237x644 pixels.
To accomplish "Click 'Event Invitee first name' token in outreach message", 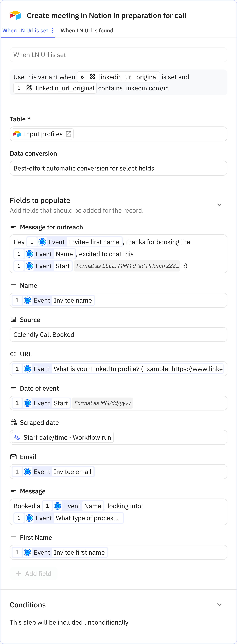I will point(74,242).
